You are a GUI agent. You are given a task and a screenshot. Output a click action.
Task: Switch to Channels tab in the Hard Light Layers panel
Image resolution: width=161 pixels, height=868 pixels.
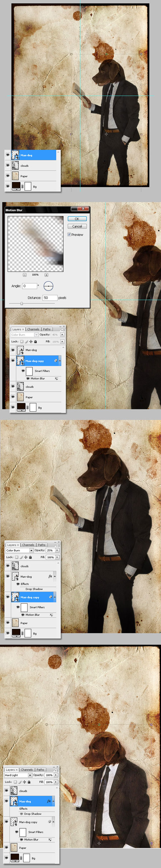pos(27,770)
